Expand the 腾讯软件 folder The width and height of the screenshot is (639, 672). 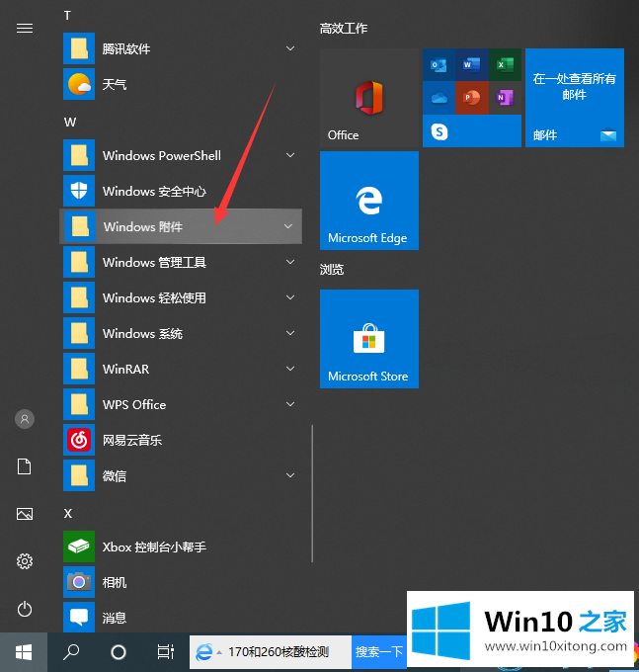coord(182,48)
